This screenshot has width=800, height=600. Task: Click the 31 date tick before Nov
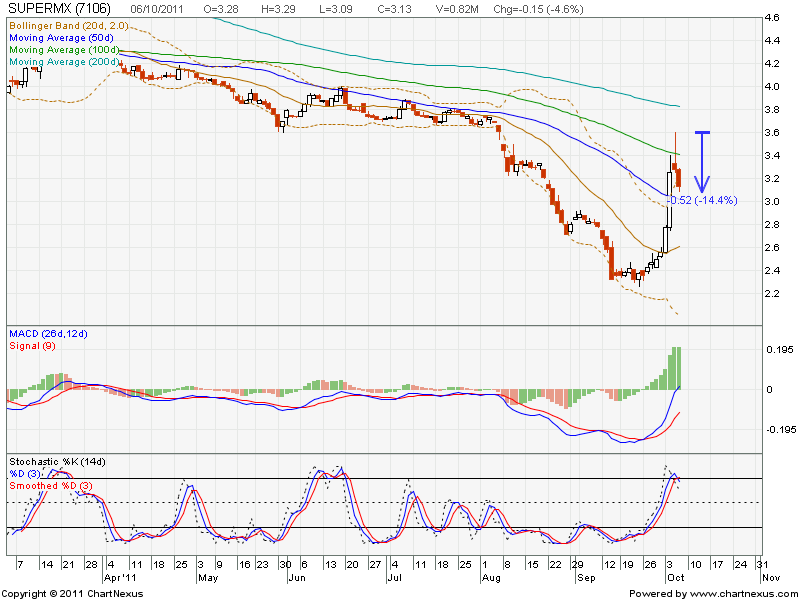762,565
